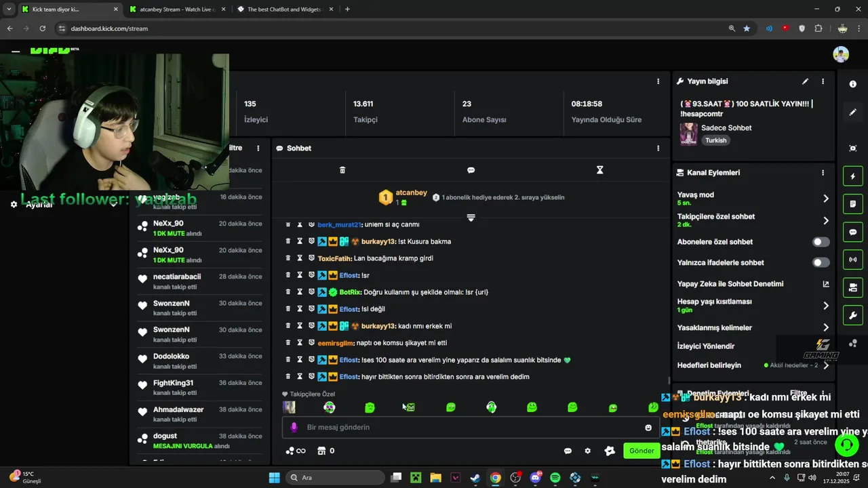This screenshot has width=868, height=488.
Task: Open berk_murat21 username in chat
Action: (340, 224)
